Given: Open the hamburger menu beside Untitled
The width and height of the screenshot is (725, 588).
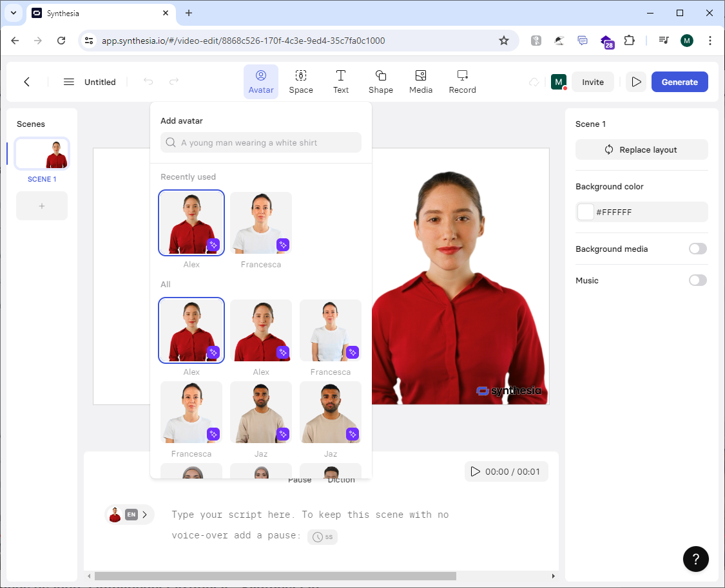Looking at the screenshot, I should [69, 82].
